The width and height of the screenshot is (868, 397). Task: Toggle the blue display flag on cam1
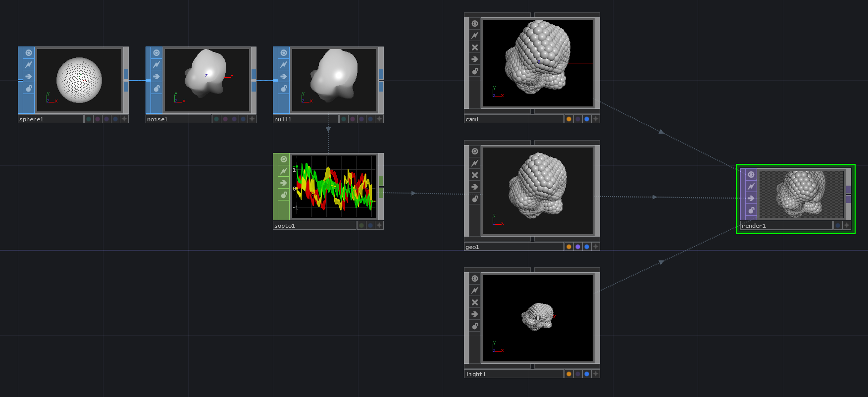pos(587,119)
